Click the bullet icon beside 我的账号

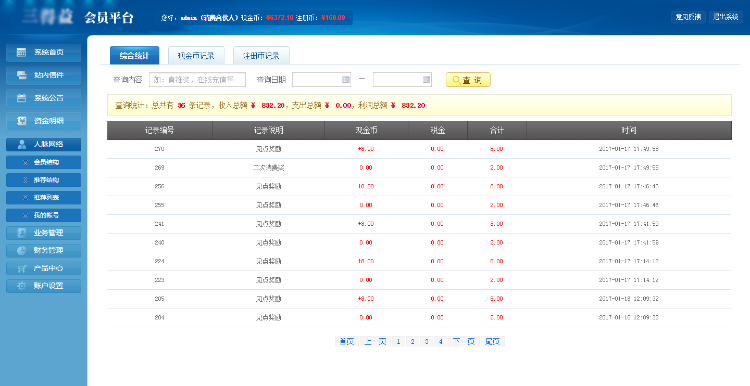pyautogui.click(x=25, y=215)
